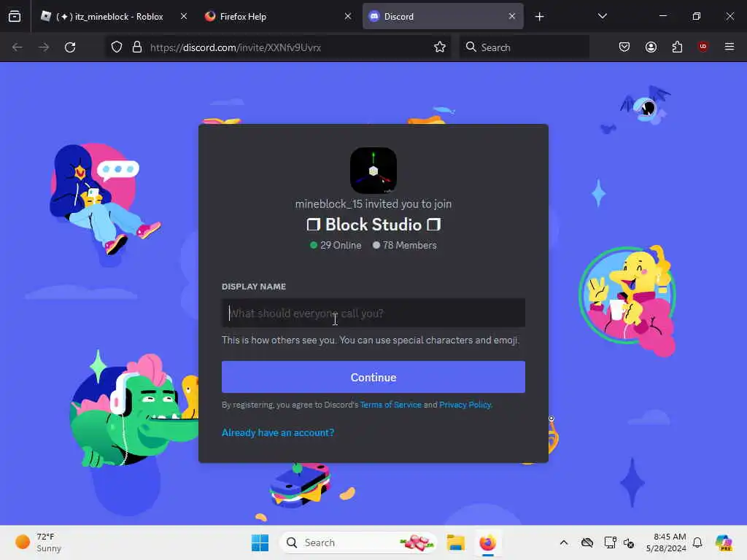
Task: Open OneDrive cloud tray icon
Action: [x=587, y=542]
